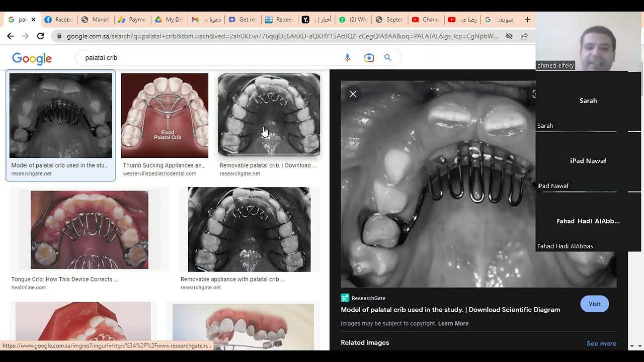
Task: Open the Tongue Crib healthline image
Action: pyautogui.click(x=90, y=230)
